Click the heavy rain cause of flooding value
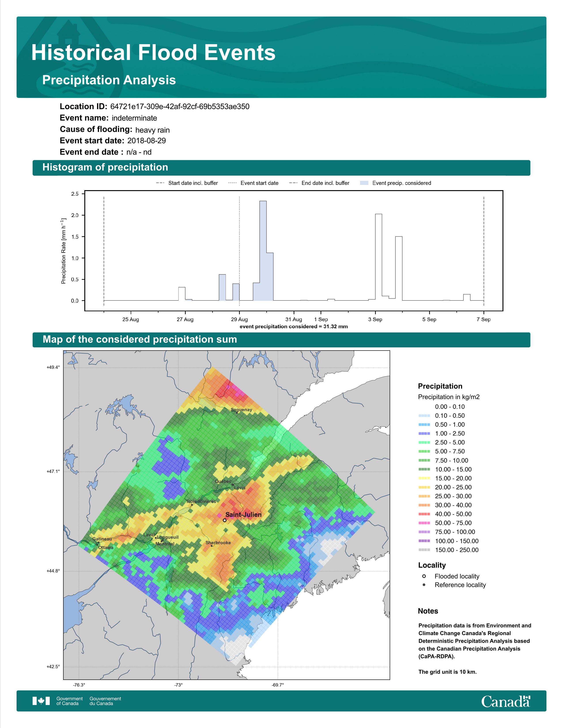The image size is (563, 728). (152, 130)
